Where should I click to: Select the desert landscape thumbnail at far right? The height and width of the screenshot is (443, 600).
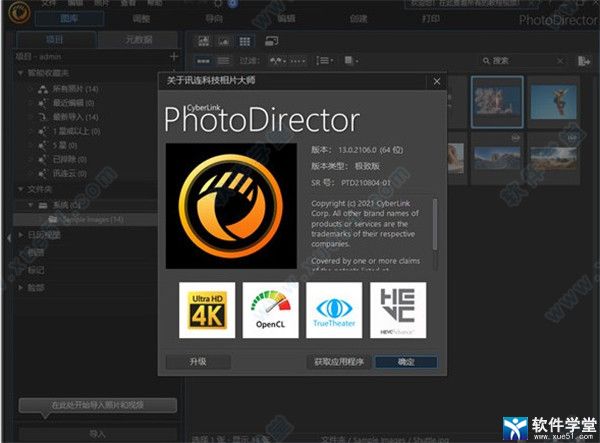point(554,158)
